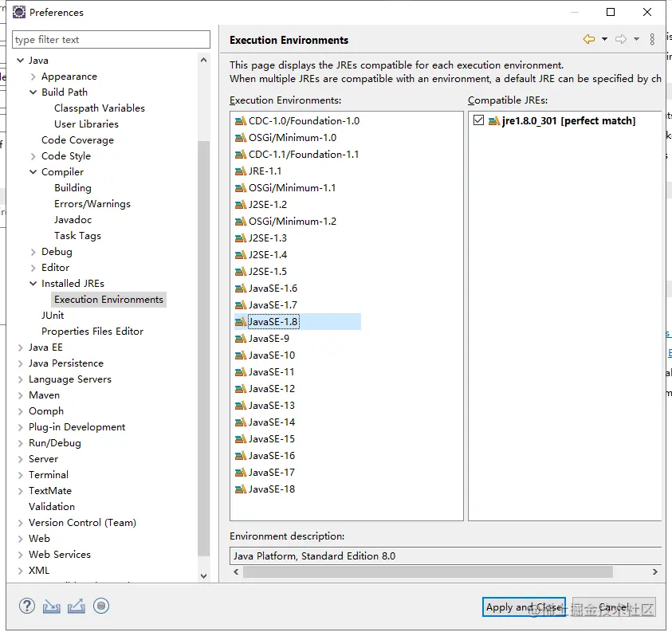The width and height of the screenshot is (672, 636).
Task: Open the Code Coverage preferences page
Action: pyautogui.click(x=77, y=140)
